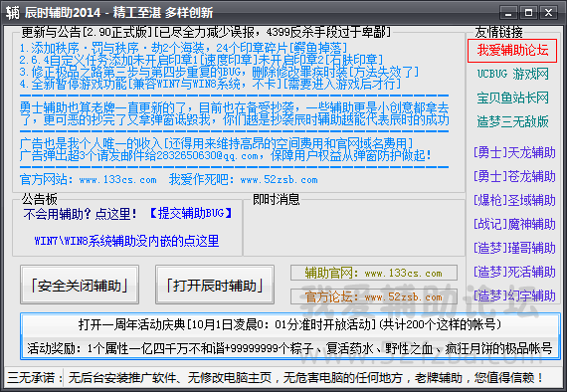This screenshot has width=567, height=392.
Task: Close the 辰时辅助2014 window
Action: 548,13
